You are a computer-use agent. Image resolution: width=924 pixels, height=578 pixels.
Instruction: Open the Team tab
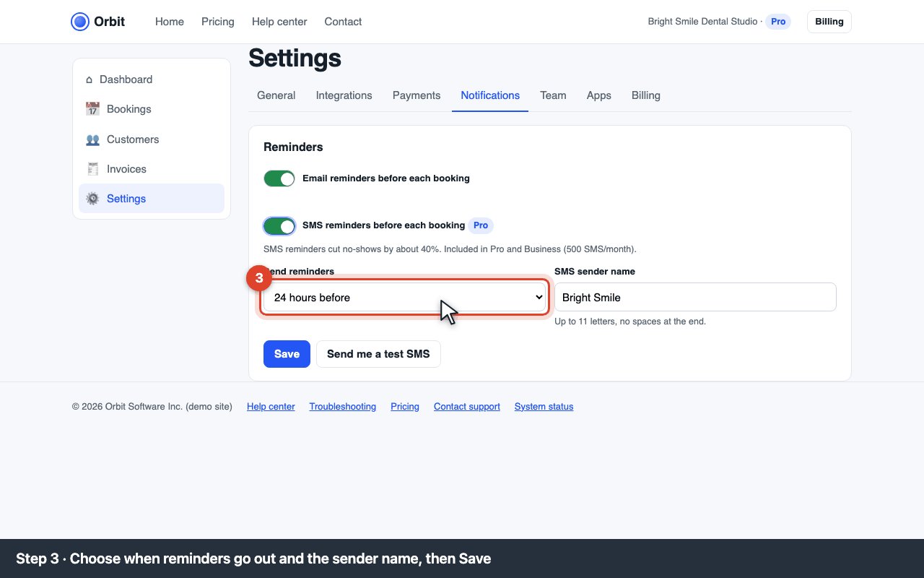[x=553, y=95]
